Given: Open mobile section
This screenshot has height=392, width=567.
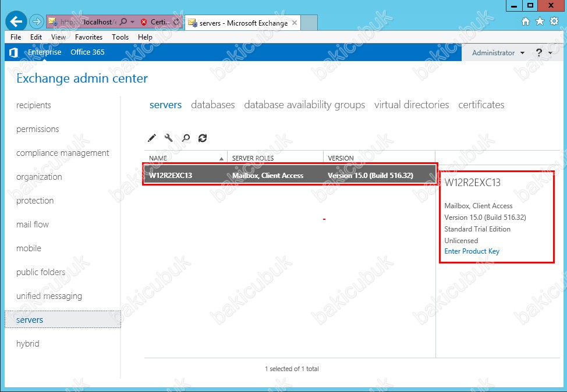Looking at the screenshot, I should 29,248.
